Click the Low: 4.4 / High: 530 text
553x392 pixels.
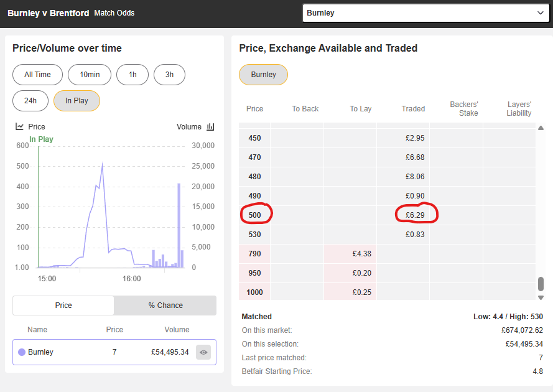[508, 317]
